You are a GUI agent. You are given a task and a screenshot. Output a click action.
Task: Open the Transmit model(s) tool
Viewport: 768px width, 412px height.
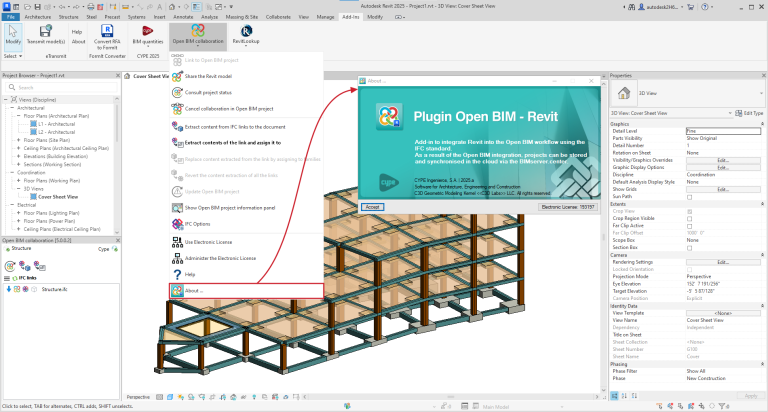pos(46,35)
